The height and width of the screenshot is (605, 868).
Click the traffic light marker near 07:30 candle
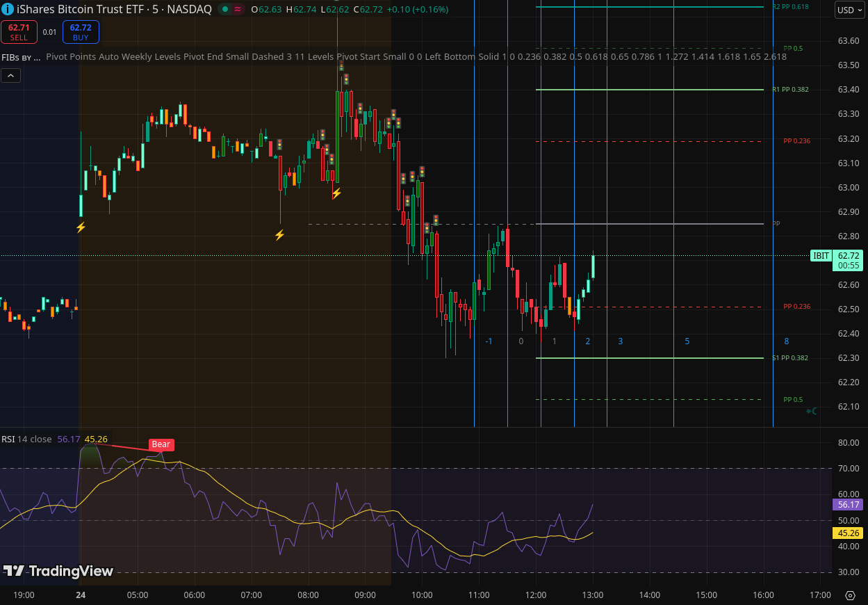[x=279, y=145]
